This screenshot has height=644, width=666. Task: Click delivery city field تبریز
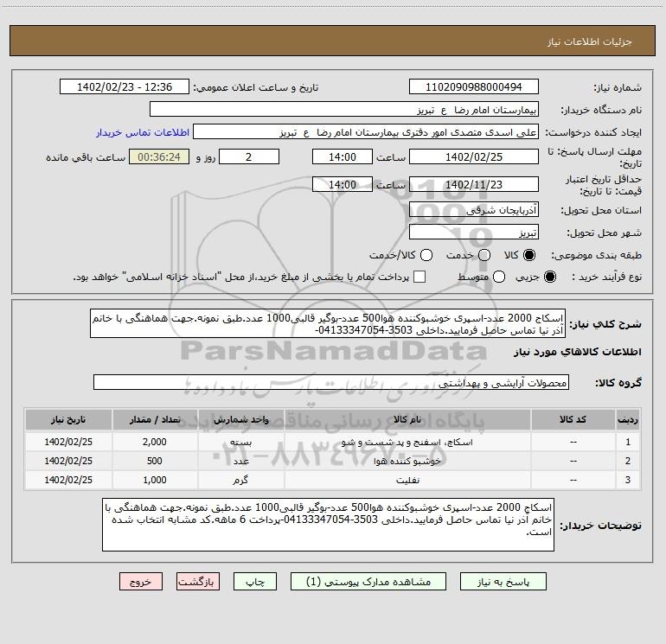pyautogui.click(x=474, y=233)
